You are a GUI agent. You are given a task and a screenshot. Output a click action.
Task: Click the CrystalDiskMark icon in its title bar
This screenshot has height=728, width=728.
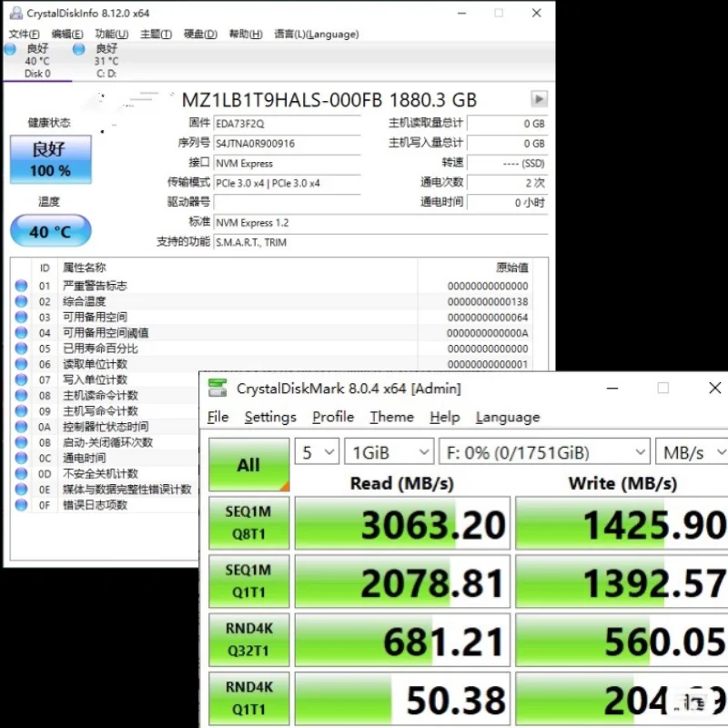click(x=216, y=388)
